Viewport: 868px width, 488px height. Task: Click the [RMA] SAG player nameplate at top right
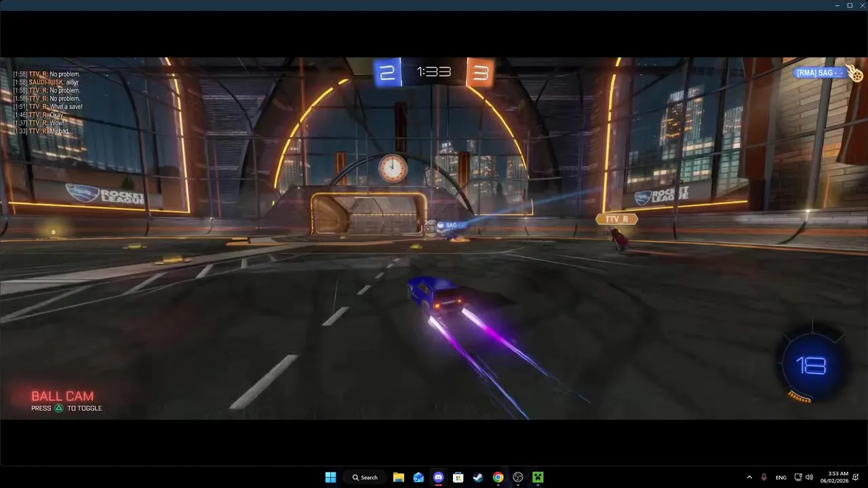820,73
